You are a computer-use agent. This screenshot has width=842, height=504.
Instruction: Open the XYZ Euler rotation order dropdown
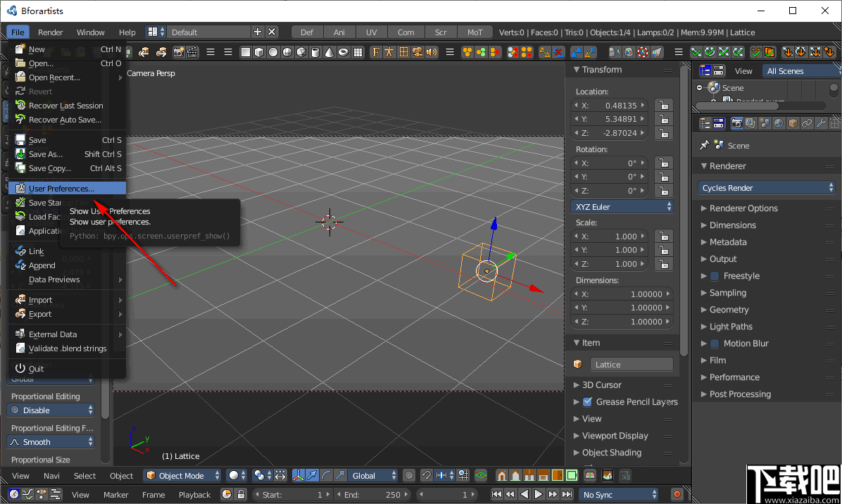[x=622, y=206]
